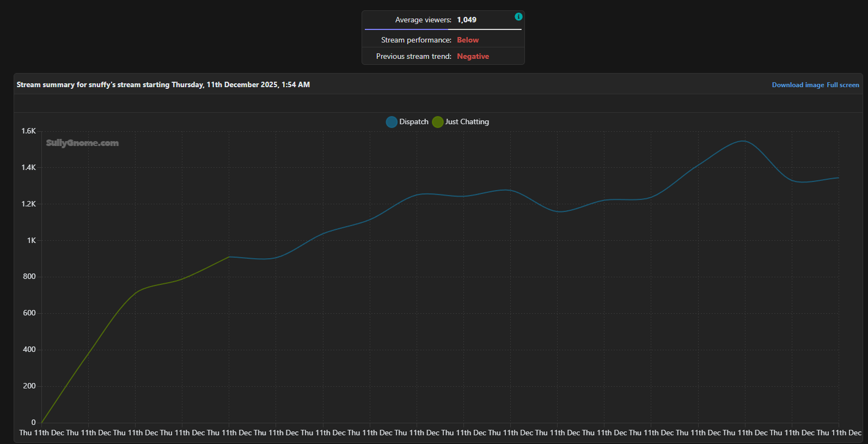The width and height of the screenshot is (868, 444).
Task: Click the 600 y-axis label
Action: 29,313
